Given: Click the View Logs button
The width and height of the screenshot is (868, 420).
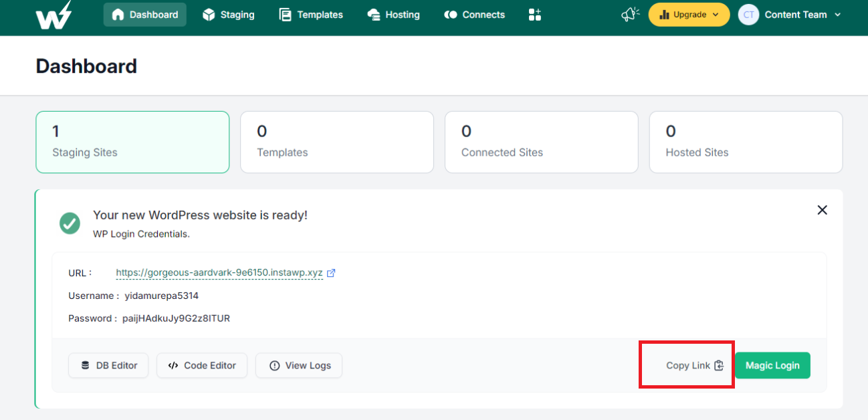Looking at the screenshot, I should [299, 365].
